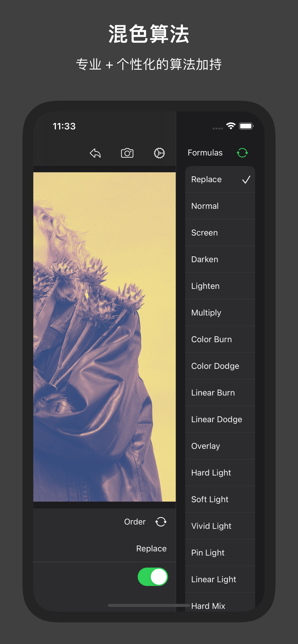Tap the duotone photo preview
Image resolution: width=298 pixels, height=644 pixels.
104,337
